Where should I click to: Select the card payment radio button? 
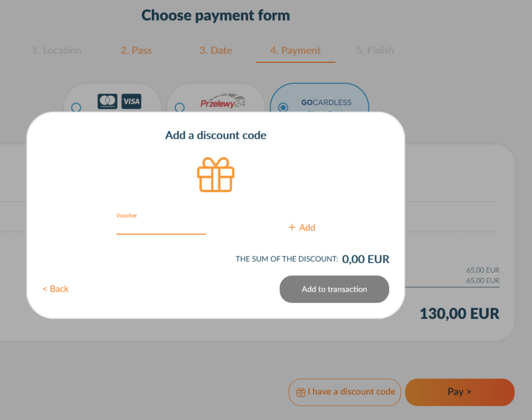point(76,107)
